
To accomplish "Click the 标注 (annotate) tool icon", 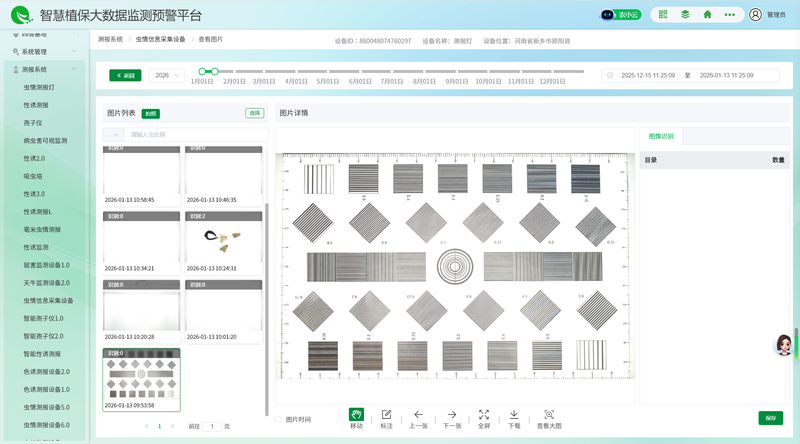I will [x=386, y=418].
